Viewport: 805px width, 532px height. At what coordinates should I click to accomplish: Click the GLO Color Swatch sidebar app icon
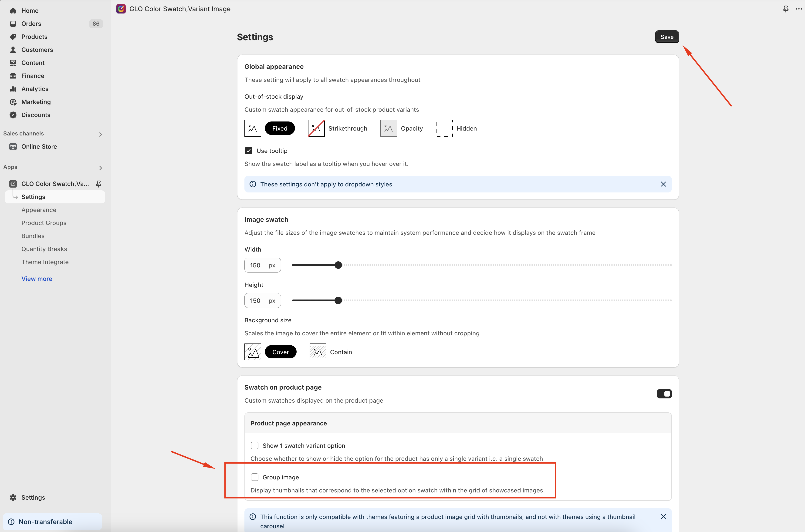13,184
